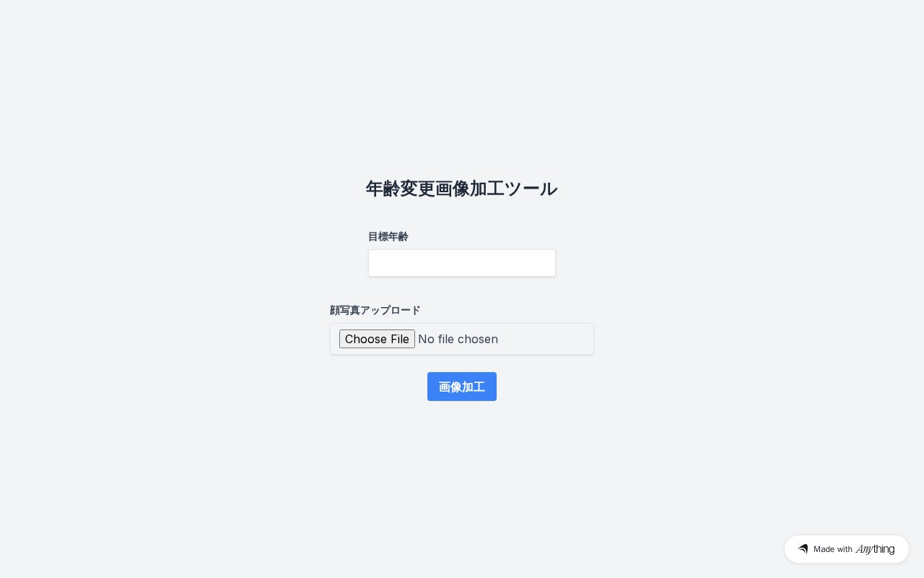This screenshot has width=924, height=578.
Task: Click the 年齢変更 text in the page title
Action: pyautogui.click(x=400, y=189)
